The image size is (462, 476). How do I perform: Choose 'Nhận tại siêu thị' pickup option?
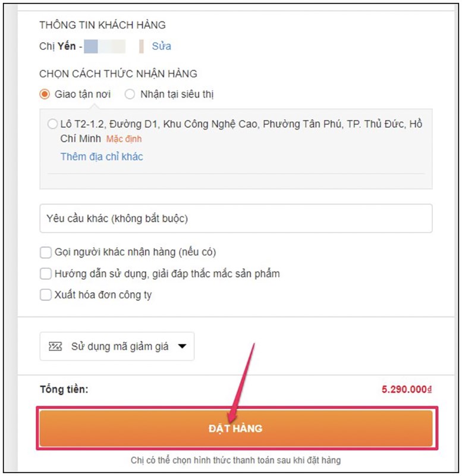coord(130,94)
